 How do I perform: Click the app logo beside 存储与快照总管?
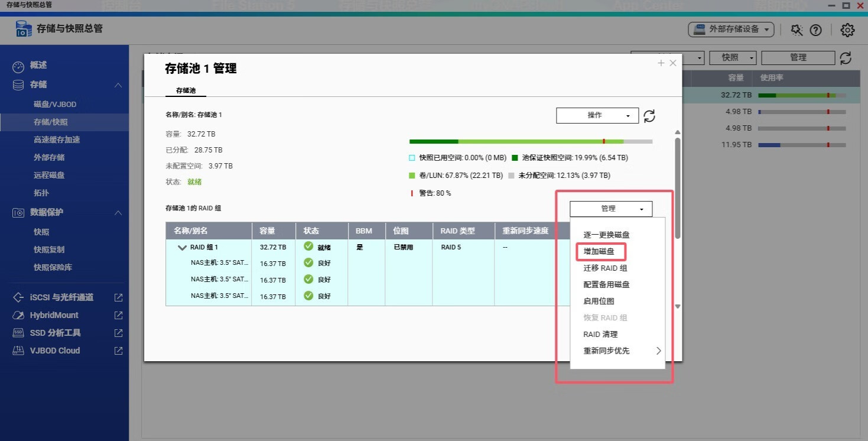24,28
